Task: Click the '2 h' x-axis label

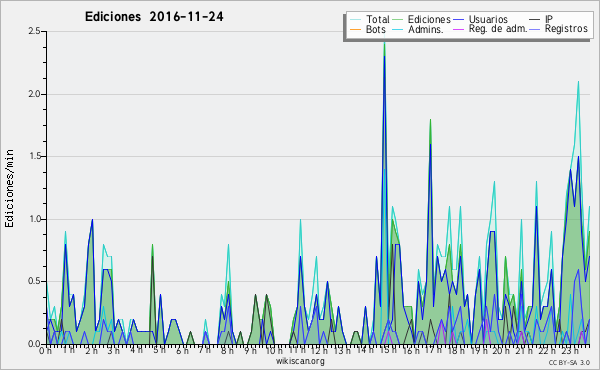Action: (x=91, y=351)
